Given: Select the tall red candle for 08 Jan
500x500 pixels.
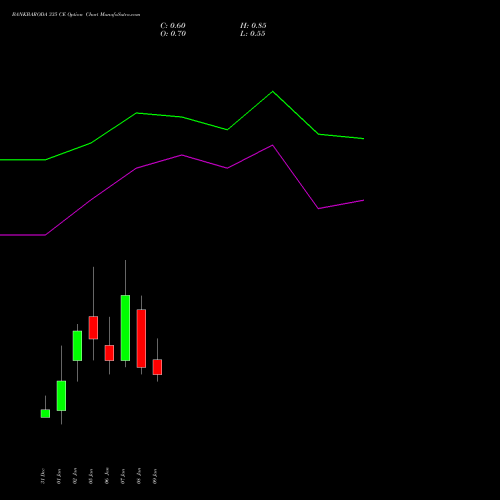Looking at the screenshot, I should coord(141,338).
